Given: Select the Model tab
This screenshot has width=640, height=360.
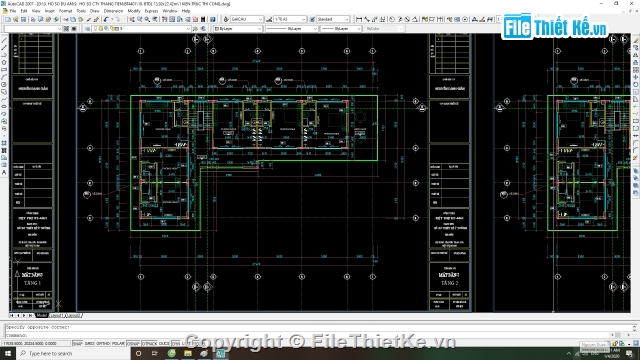Looking at the screenshot, I should coord(42,316).
